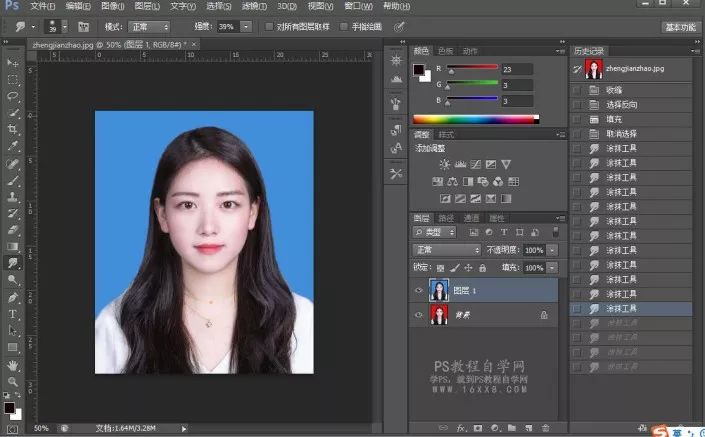The width and height of the screenshot is (705, 437).
Task: Open the History panel menu
Action: tap(695, 51)
